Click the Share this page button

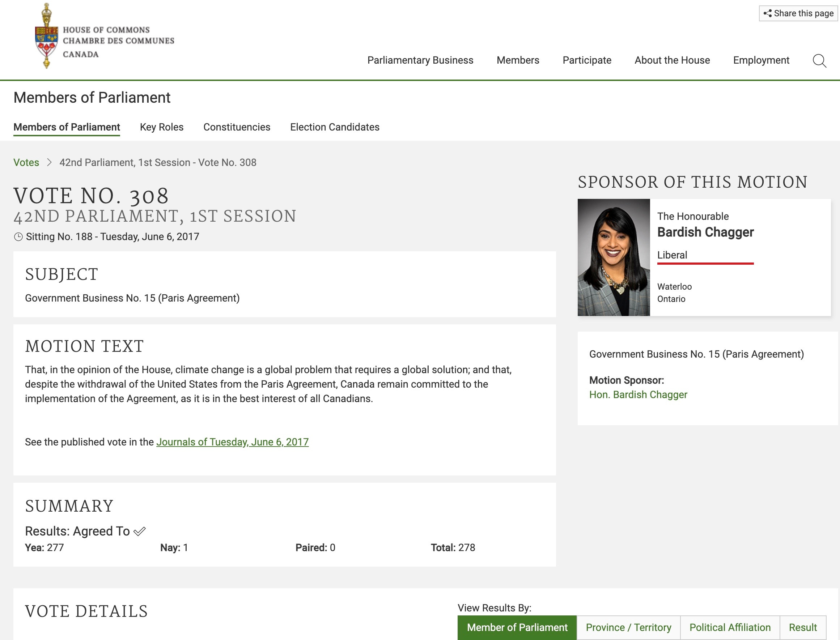(798, 13)
